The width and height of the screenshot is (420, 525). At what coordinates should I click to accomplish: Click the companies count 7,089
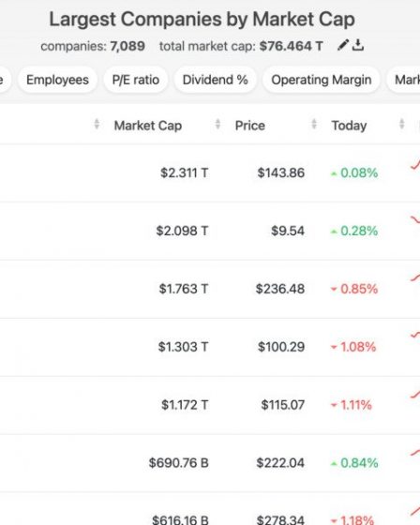click(127, 46)
